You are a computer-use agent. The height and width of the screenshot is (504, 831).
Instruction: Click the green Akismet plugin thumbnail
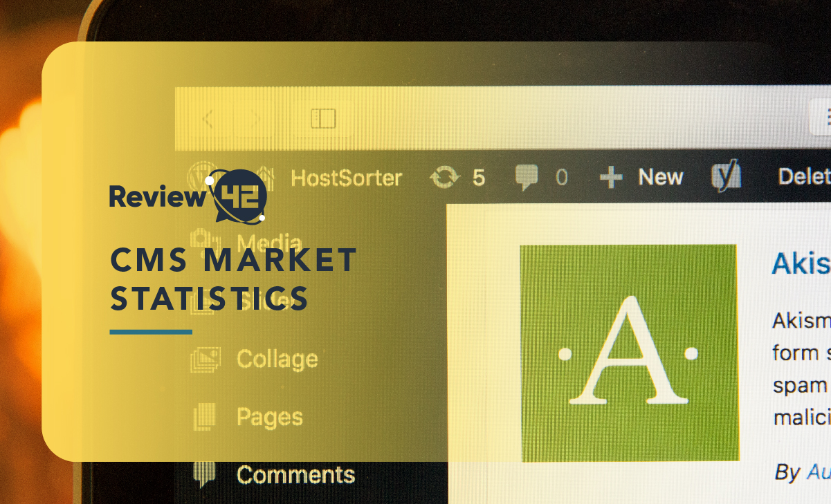tap(629, 353)
